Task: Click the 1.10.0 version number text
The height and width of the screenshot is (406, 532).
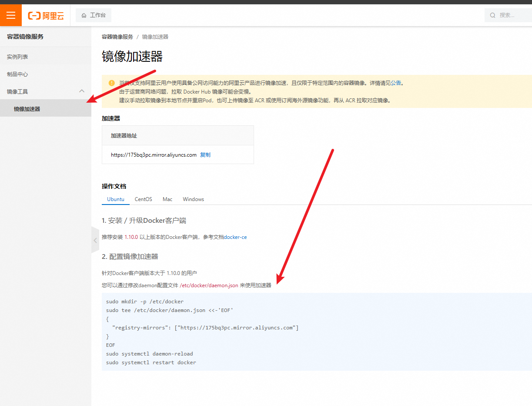Action: point(131,237)
